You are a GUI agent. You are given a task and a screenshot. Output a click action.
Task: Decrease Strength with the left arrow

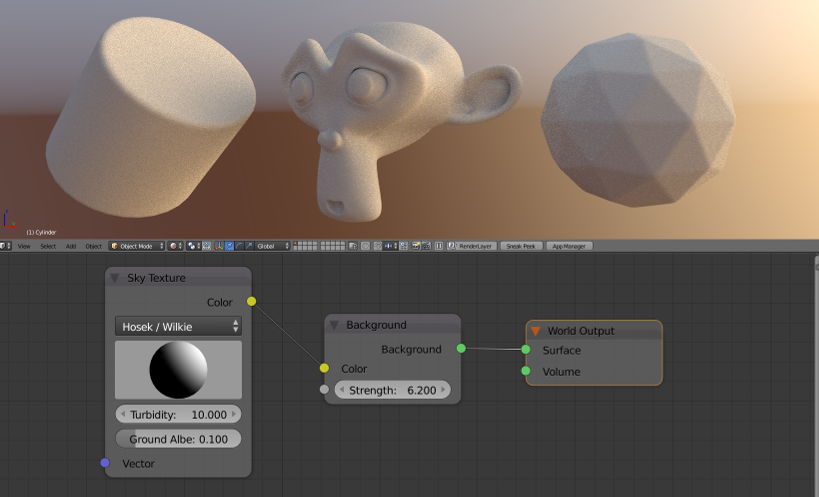(342, 389)
